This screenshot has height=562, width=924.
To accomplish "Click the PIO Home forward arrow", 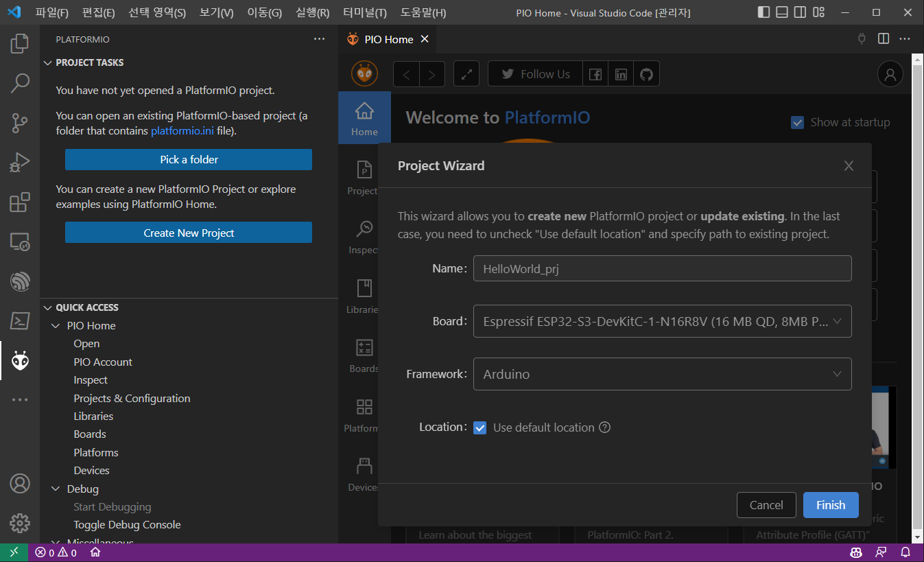I will pyautogui.click(x=432, y=74).
